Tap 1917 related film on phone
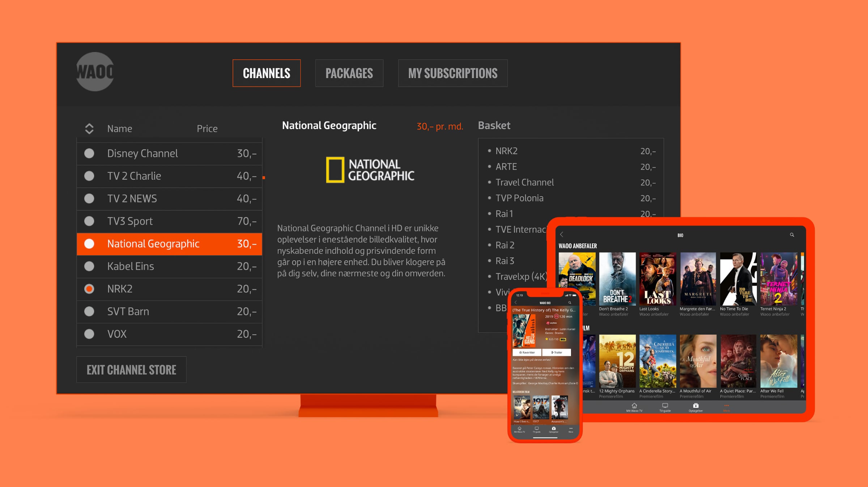 pyautogui.click(x=541, y=407)
